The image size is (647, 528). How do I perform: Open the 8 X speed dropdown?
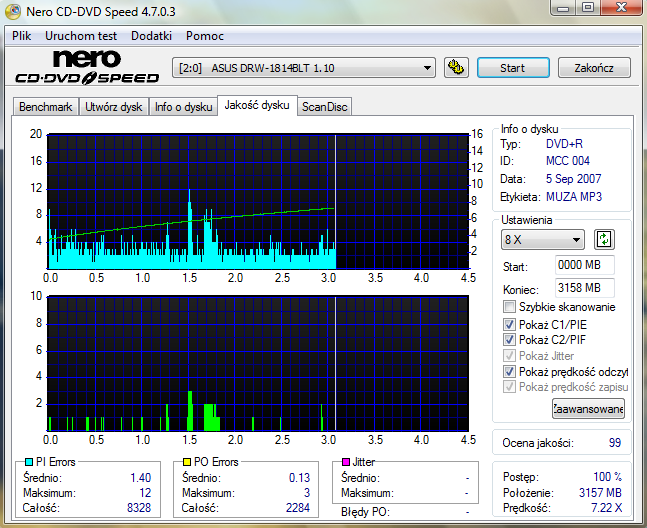click(543, 240)
